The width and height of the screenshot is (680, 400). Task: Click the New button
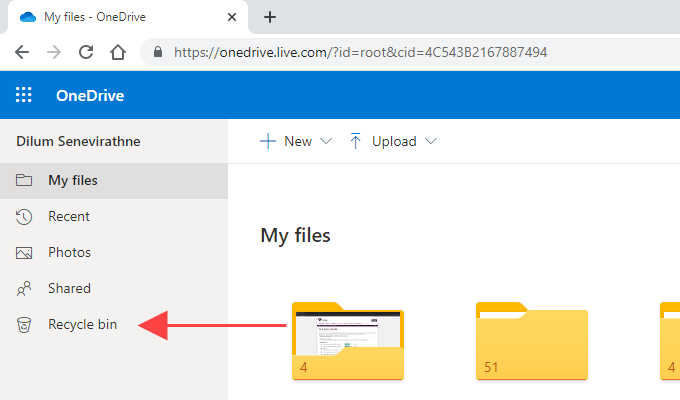click(x=295, y=141)
